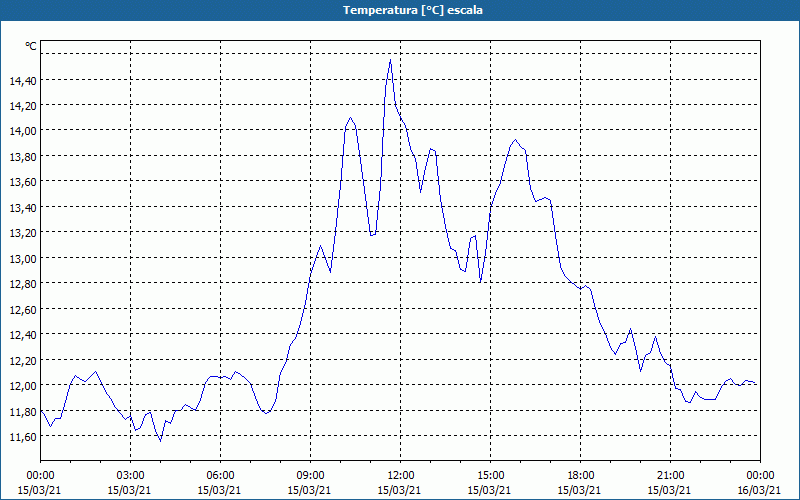This screenshot has height=500, width=800.
Task: Select the 13,20 y-axis value
Action: (x=23, y=233)
